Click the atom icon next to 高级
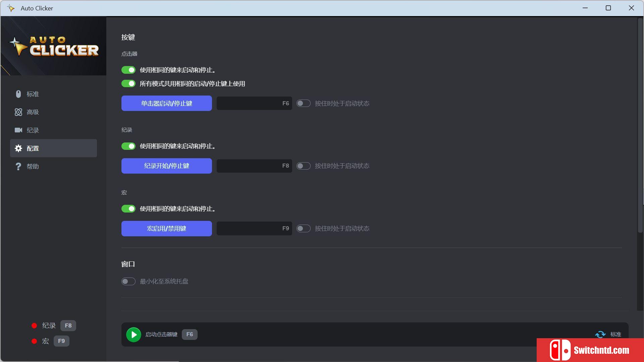The image size is (644, 362). (x=18, y=112)
